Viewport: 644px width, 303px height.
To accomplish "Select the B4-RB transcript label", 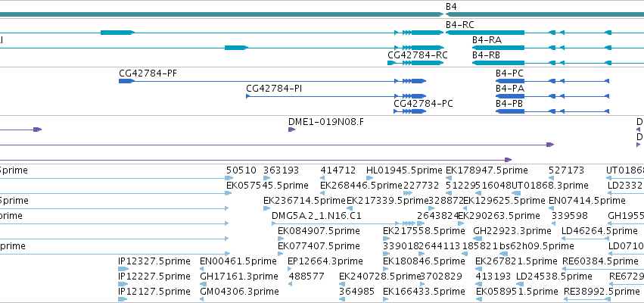I will (x=487, y=55).
